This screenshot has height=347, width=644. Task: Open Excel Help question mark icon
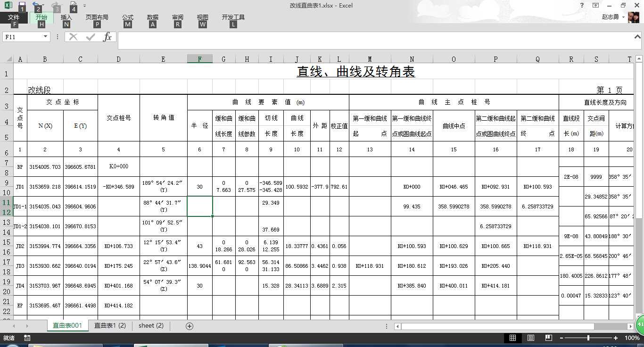coord(582,5)
